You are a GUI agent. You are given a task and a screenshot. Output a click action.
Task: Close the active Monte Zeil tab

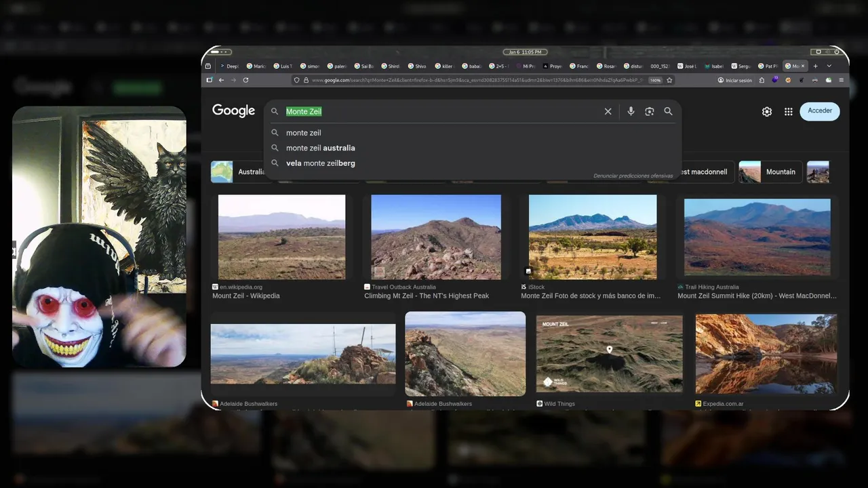[x=803, y=66]
